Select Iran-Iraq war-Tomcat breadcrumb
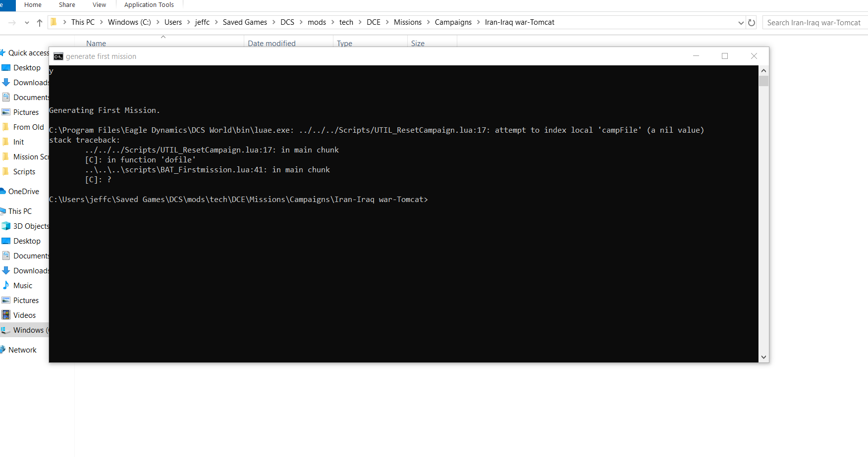The image size is (868, 457). [520, 22]
